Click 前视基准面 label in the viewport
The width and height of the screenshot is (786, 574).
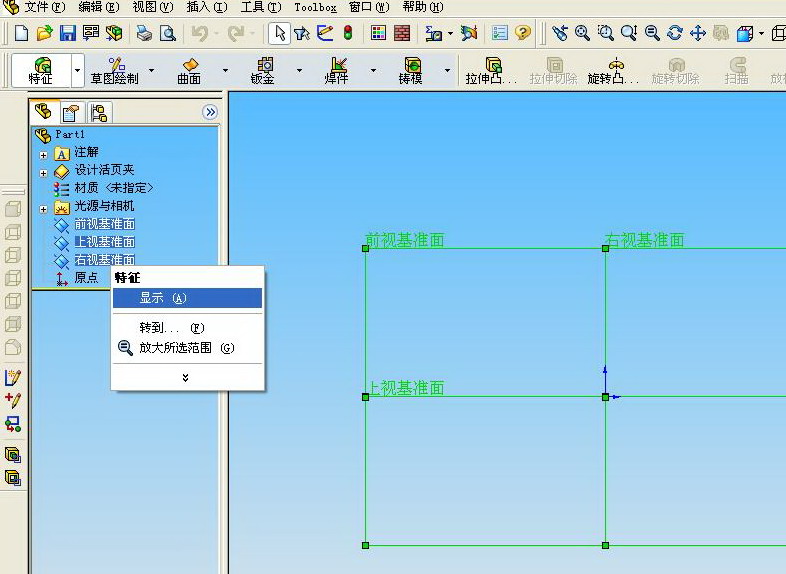click(x=405, y=240)
